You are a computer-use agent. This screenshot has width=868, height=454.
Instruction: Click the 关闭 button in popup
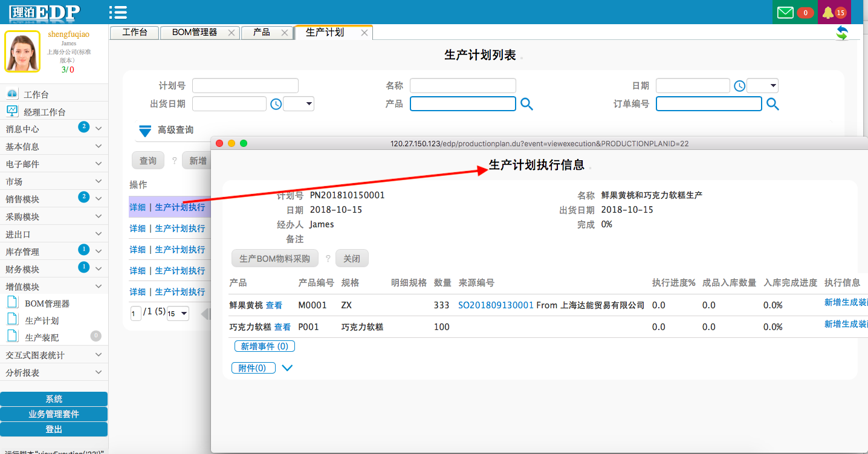click(352, 258)
